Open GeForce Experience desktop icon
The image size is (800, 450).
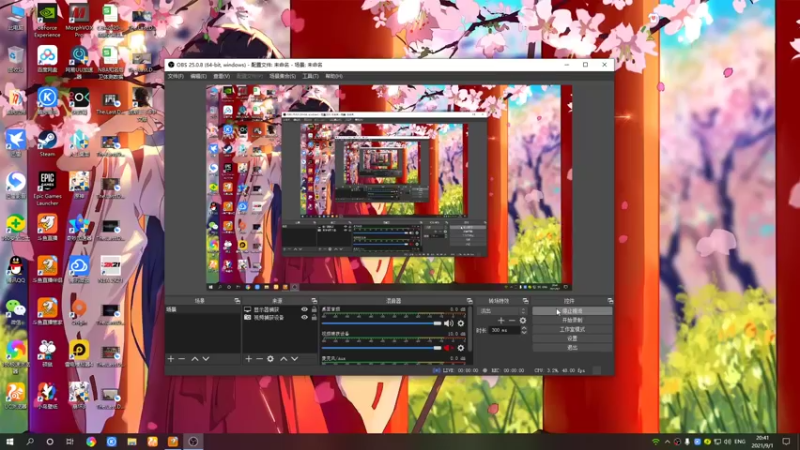[47, 21]
